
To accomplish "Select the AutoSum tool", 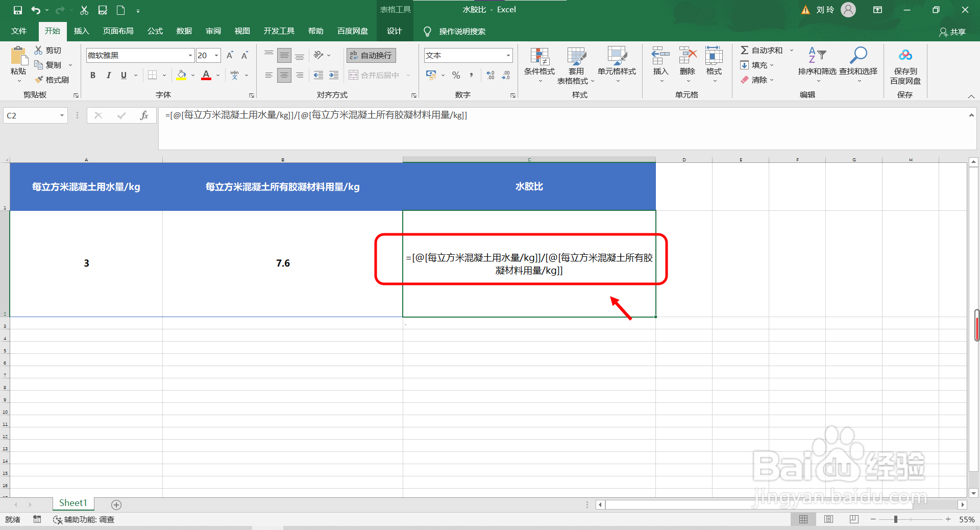I will pyautogui.click(x=764, y=50).
